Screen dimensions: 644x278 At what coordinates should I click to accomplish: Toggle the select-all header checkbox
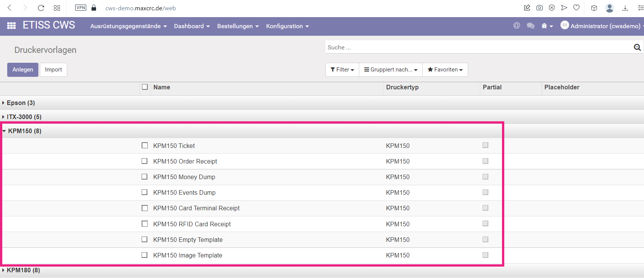tap(145, 87)
